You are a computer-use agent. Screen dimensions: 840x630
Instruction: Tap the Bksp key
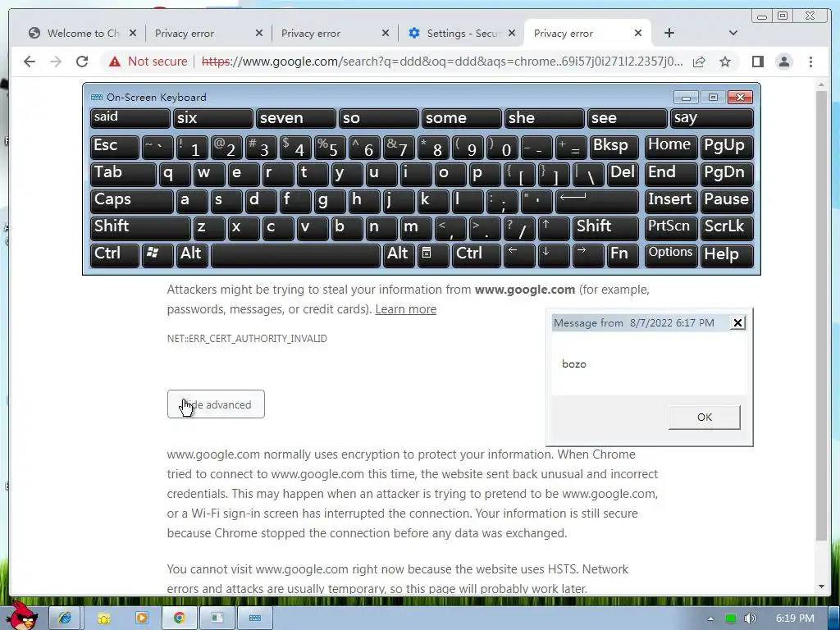[614, 146]
